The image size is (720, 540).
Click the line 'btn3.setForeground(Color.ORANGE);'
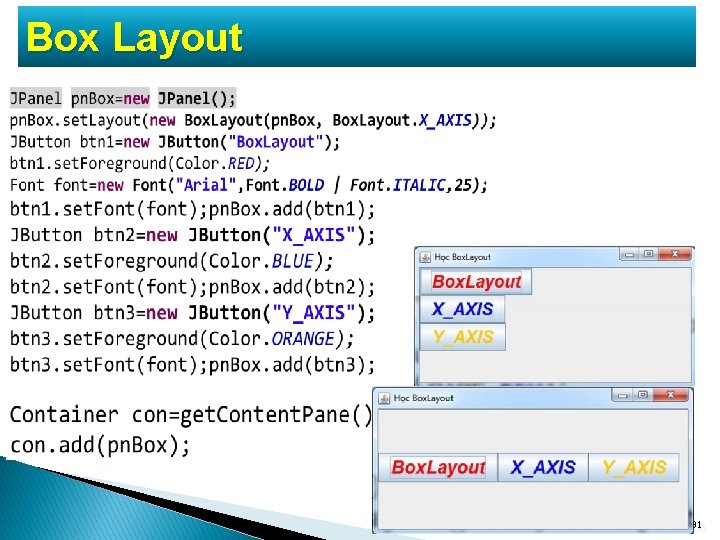[182, 339]
